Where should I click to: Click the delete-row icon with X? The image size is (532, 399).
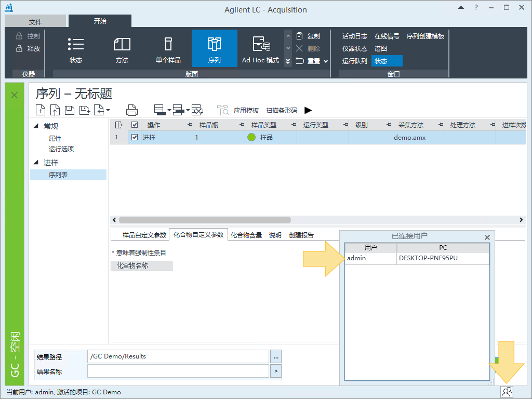[197, 110]
